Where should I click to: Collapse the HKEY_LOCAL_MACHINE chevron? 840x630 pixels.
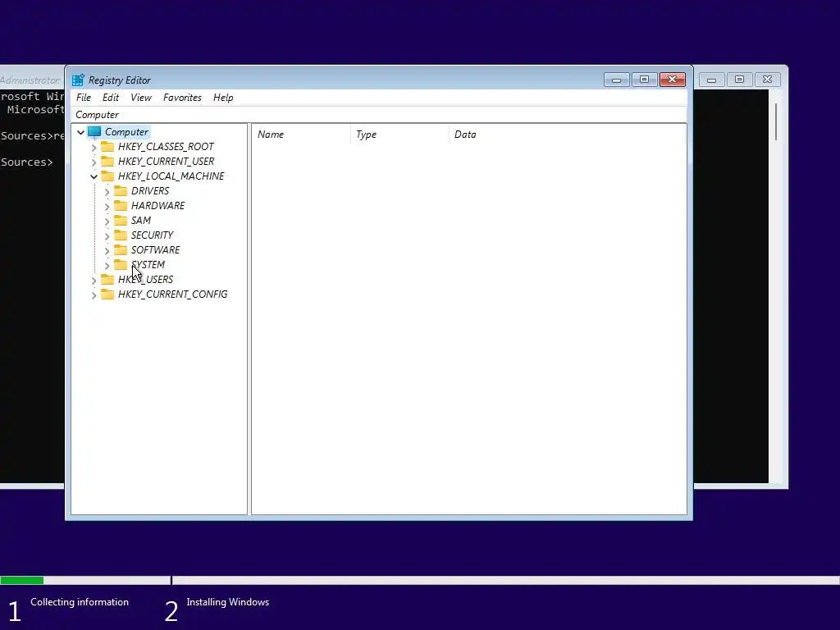94,176
